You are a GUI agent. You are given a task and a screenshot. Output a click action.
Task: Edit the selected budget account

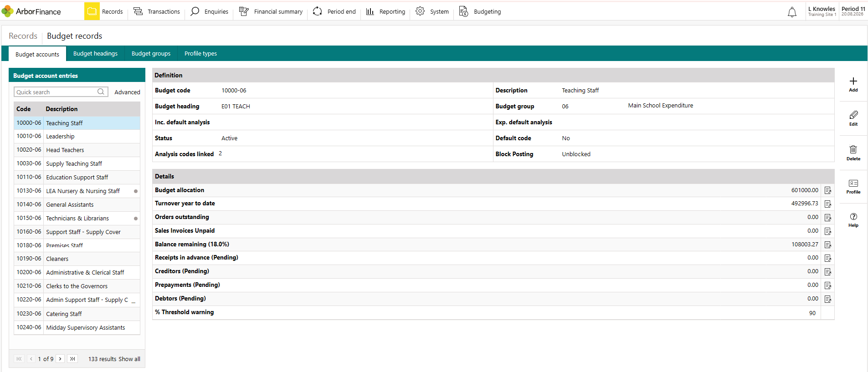(x=853, y=118)
